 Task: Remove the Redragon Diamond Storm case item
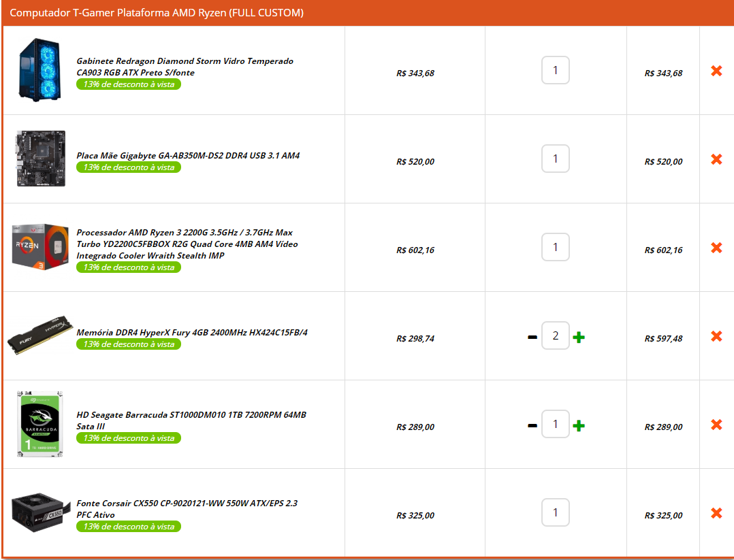click(716, 71)
